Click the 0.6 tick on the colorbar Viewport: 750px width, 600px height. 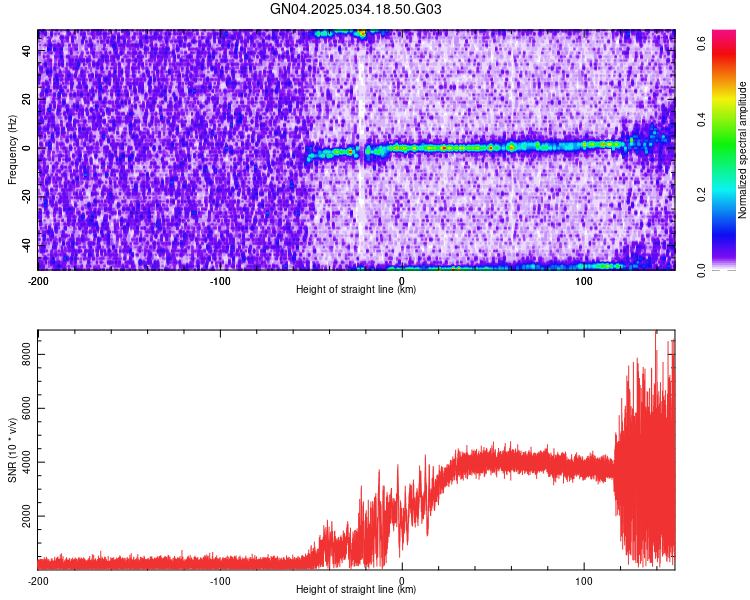pyautogui.click(x=701, y=43)
